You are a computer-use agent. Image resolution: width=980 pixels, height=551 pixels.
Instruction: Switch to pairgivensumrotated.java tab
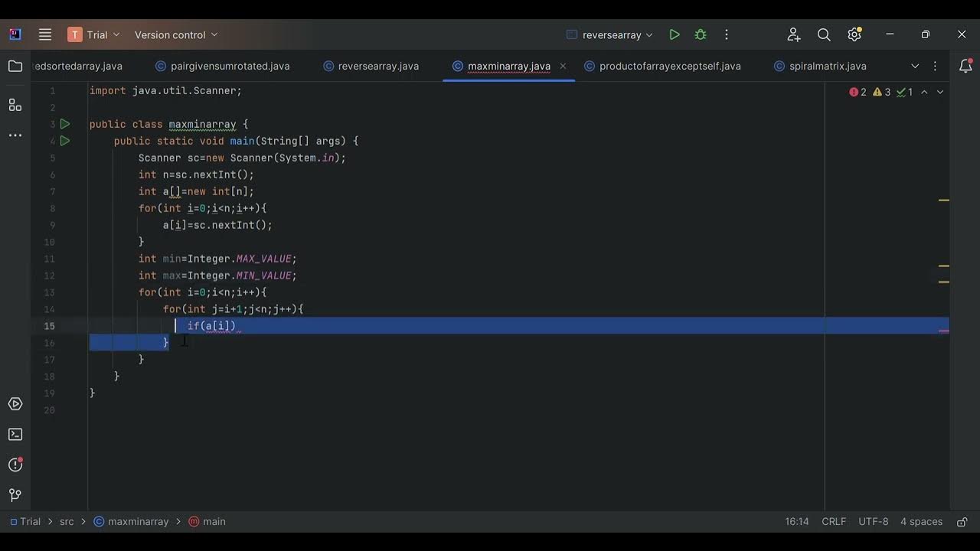pos(223,67)
